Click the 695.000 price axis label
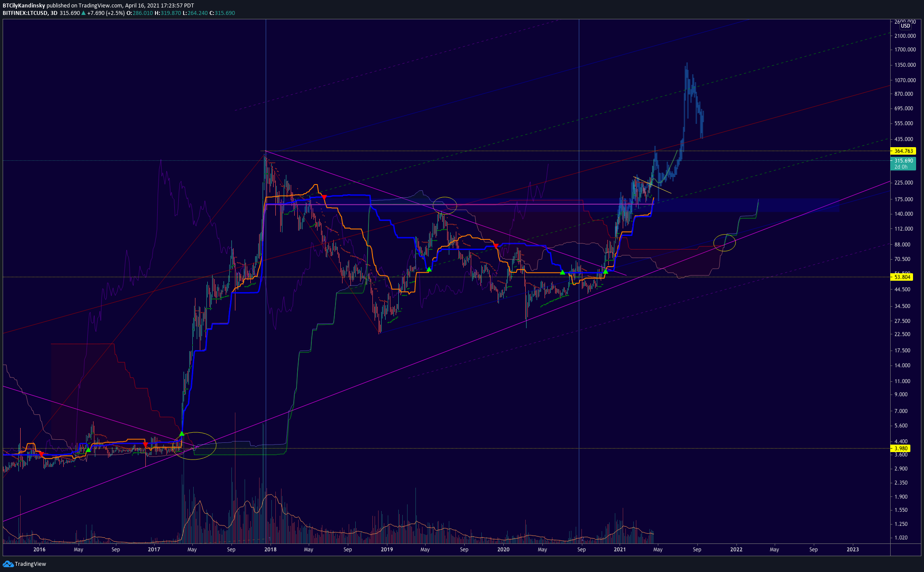The image size is (924, 572). 903,109
